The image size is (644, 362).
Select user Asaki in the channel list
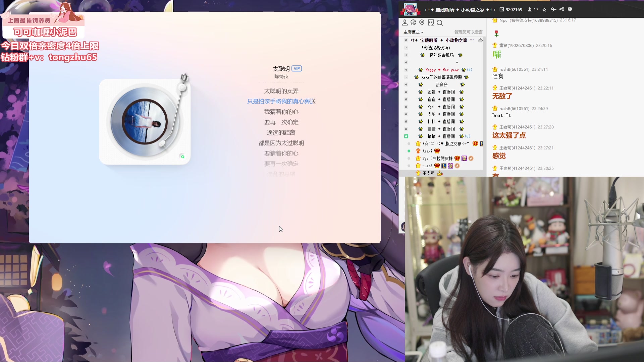427,151
